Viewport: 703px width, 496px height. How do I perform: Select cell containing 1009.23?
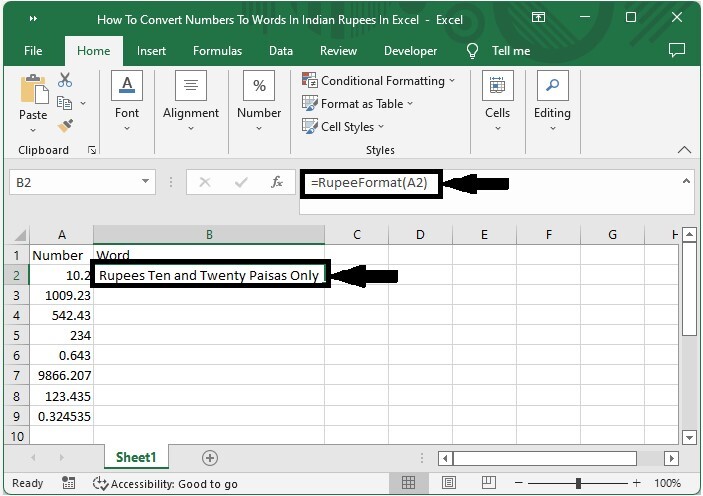click(x=61, y=296)
